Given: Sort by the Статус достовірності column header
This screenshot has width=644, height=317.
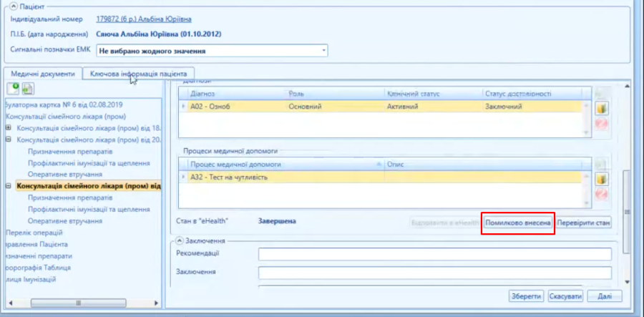Looking at the screenshot, I should click(532, 94).
